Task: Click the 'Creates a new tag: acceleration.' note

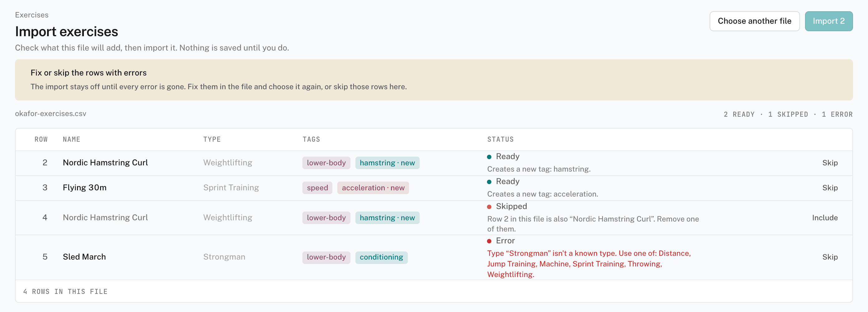Action: click(x=542, y=194)
